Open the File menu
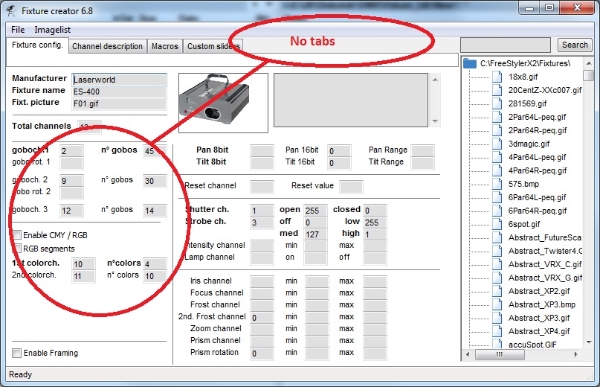Image resolution: width=600 pixels, height=387 pixels. tap(18, 30)
